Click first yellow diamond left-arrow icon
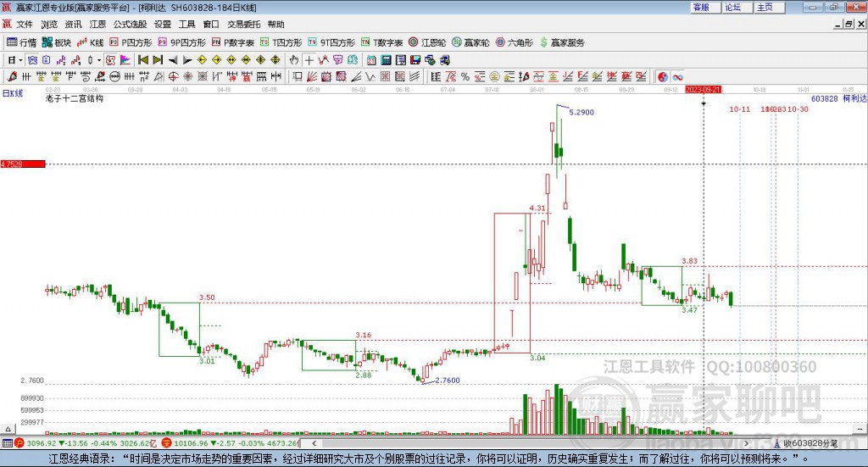 click(x=202, y=60)
